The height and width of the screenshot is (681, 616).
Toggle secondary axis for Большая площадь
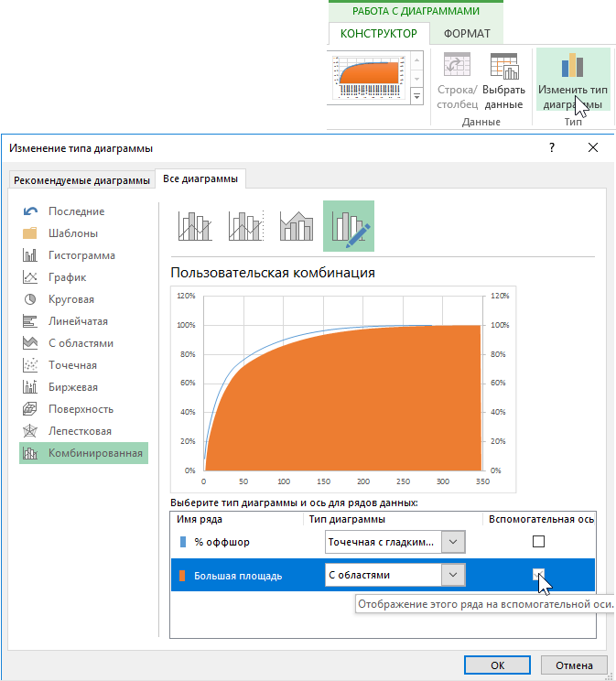[538, 575]
